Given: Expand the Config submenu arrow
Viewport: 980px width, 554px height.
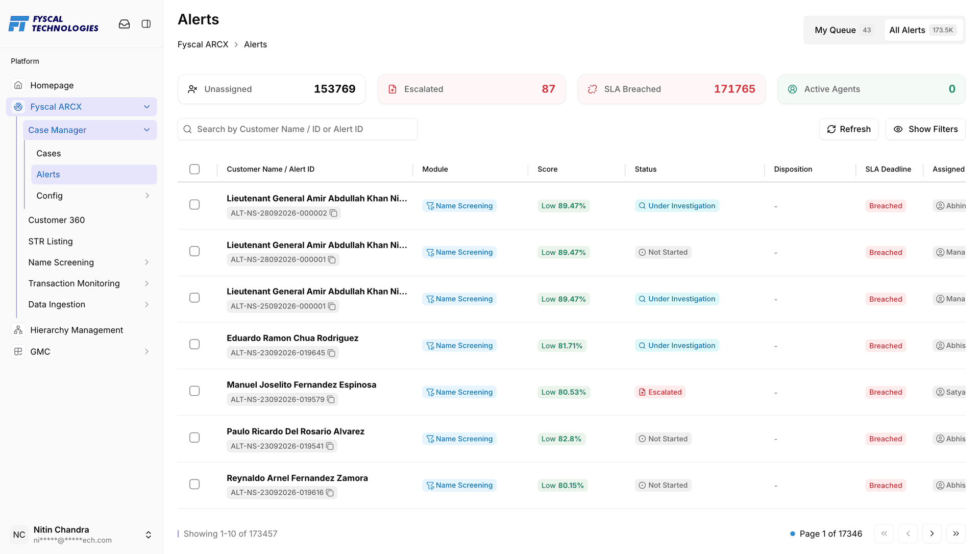Looking at the screenshot, I should point(147,196).
